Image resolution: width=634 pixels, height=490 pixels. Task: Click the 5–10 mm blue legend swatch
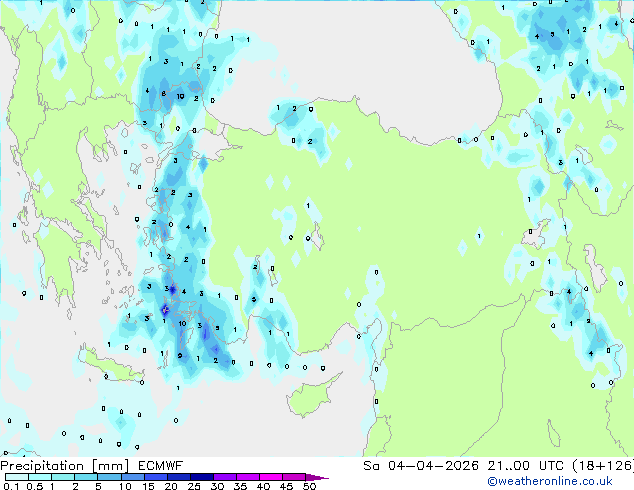(x=109, y=477)
